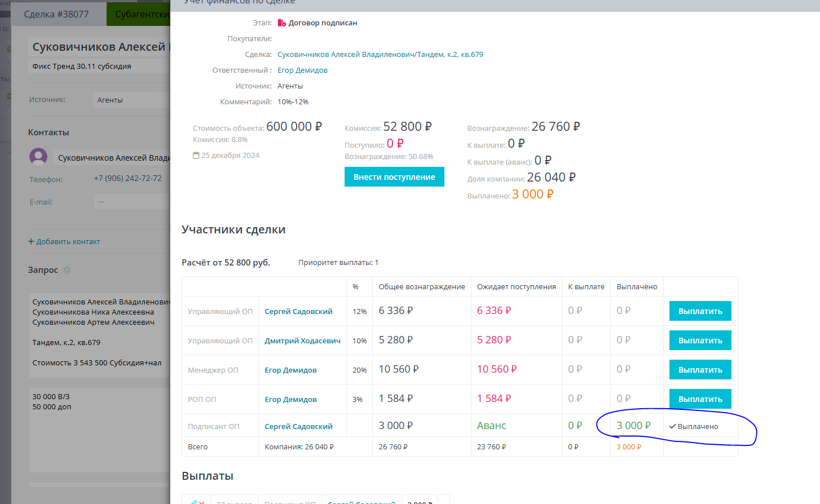Click Выплатить in the РОП ОП row
Screen dimensions: 820x504
pyautogui.click(x=700, y=399)
